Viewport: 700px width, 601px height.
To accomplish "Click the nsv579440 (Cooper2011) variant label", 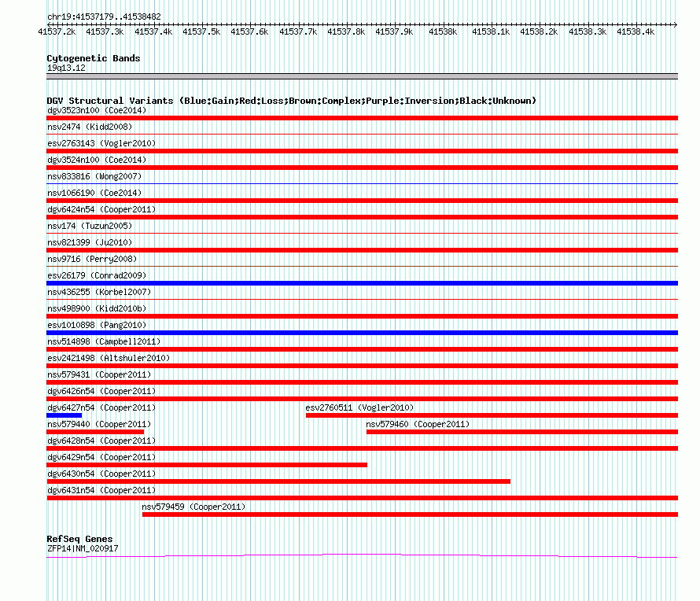I will pos(99,424).
